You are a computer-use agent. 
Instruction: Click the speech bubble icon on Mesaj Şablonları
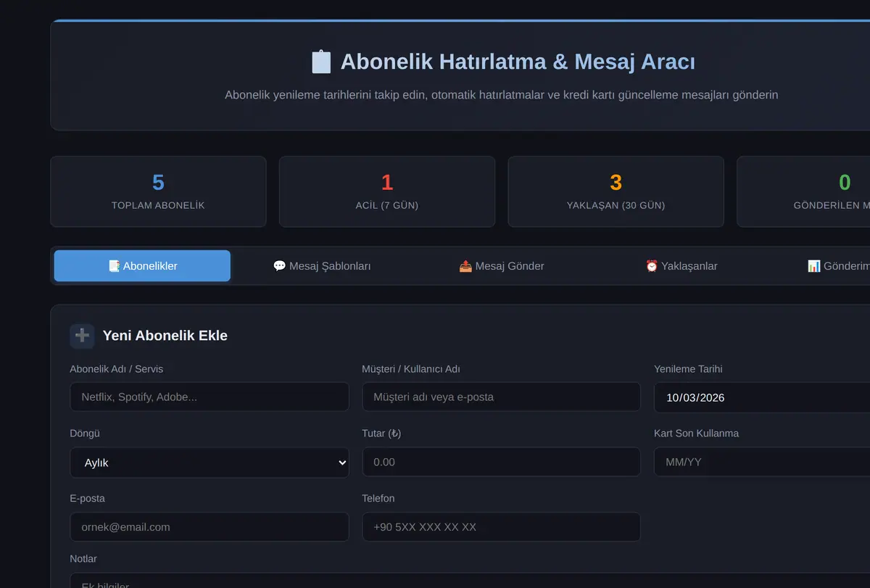point(279,266)
